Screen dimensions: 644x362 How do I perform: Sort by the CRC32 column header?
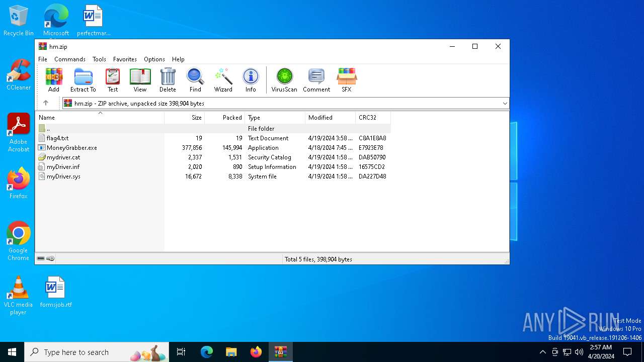point(373,118)
